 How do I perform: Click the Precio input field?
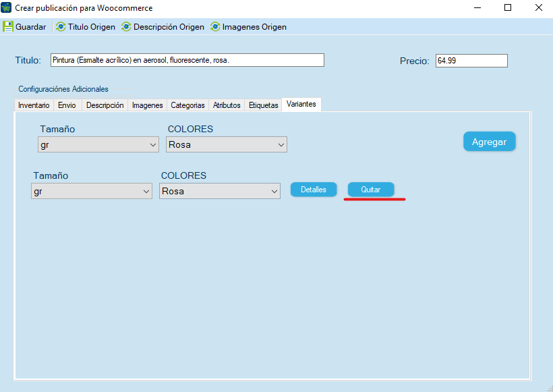(x=471, y=61)
